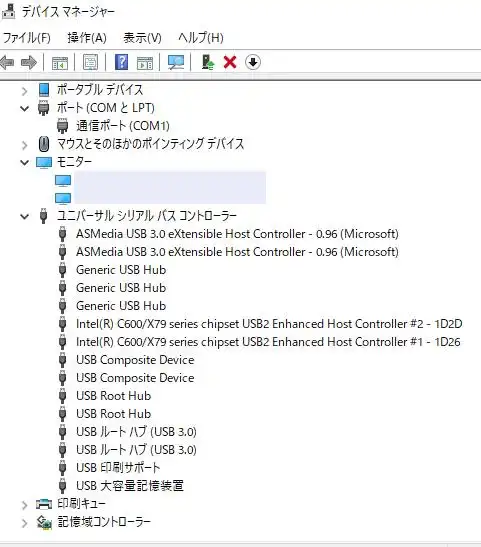
Task: Click the 記憶域コントローラー category icon
Action: [44, 522]
